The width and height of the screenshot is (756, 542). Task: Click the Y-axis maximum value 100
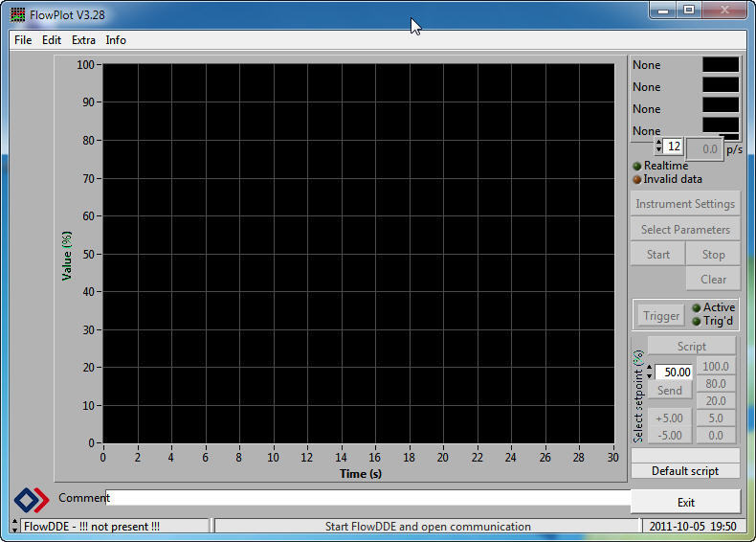click(85, 64)
